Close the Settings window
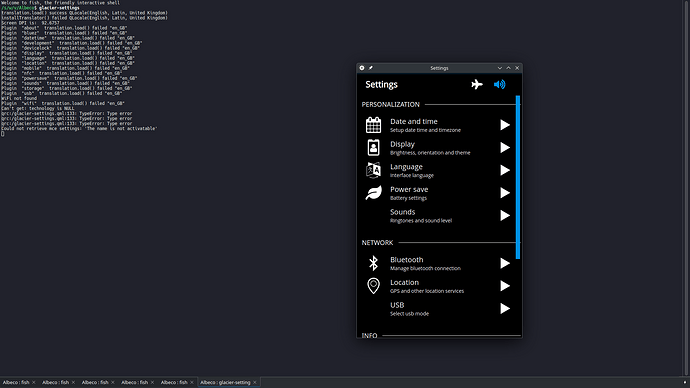The width and height of the screenshot is (690, 388). click(517, 68)
